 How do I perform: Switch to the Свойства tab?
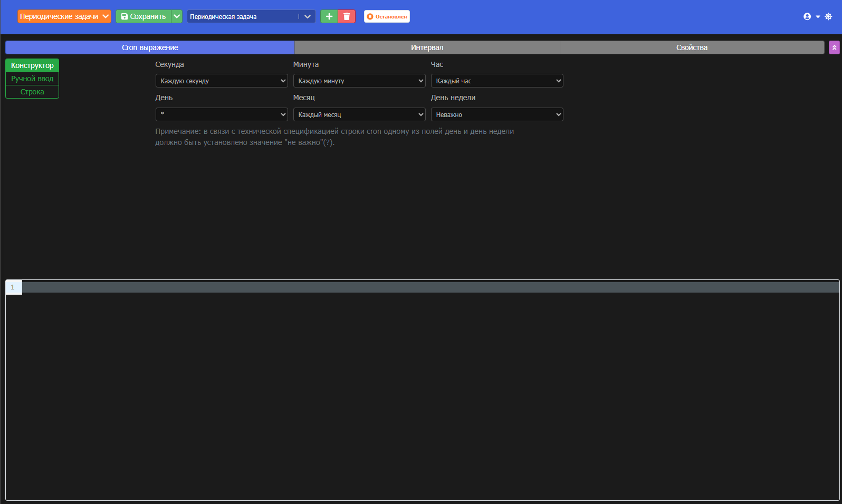692,47
